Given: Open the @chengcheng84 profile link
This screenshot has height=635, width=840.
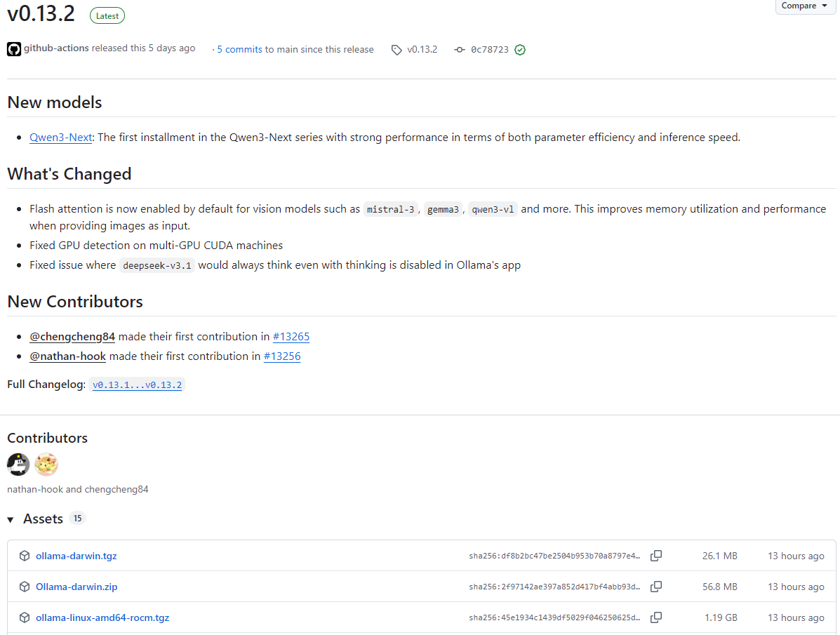Looking at the screenshot, I should 72,337.
